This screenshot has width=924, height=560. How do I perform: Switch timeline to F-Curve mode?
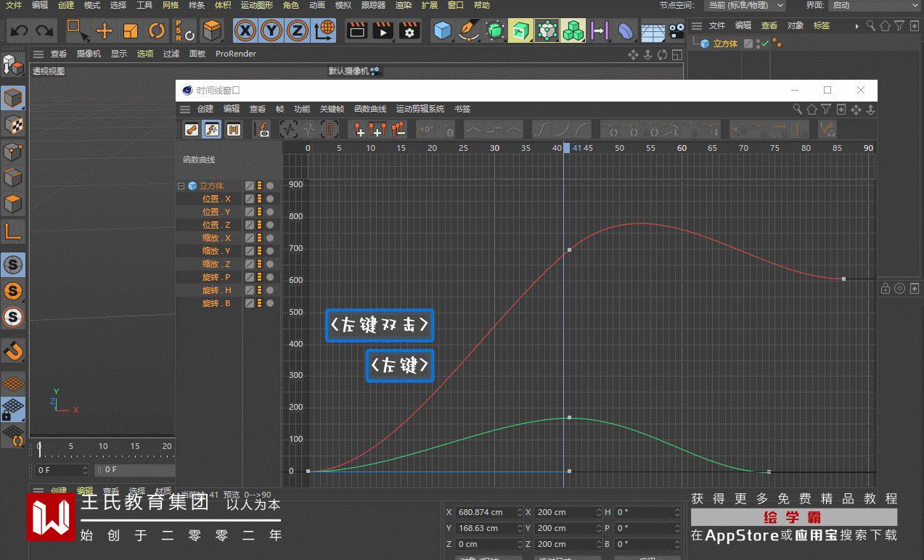212,130
